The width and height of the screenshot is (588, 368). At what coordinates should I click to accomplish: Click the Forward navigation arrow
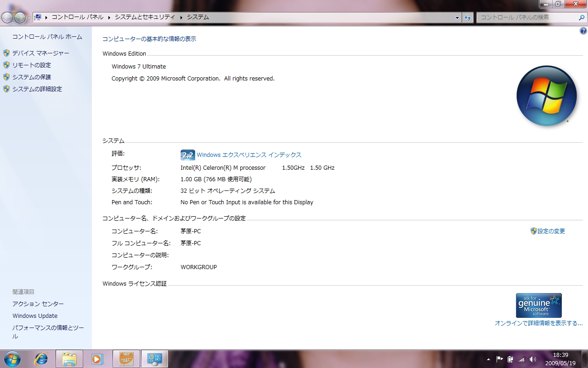click(x=20, y=17)
